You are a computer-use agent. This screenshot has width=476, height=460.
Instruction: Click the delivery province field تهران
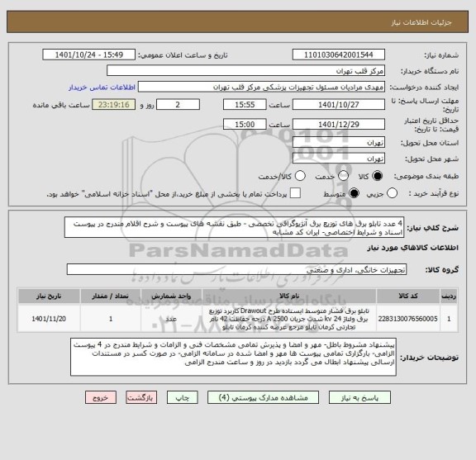click(x=339, y=143)
